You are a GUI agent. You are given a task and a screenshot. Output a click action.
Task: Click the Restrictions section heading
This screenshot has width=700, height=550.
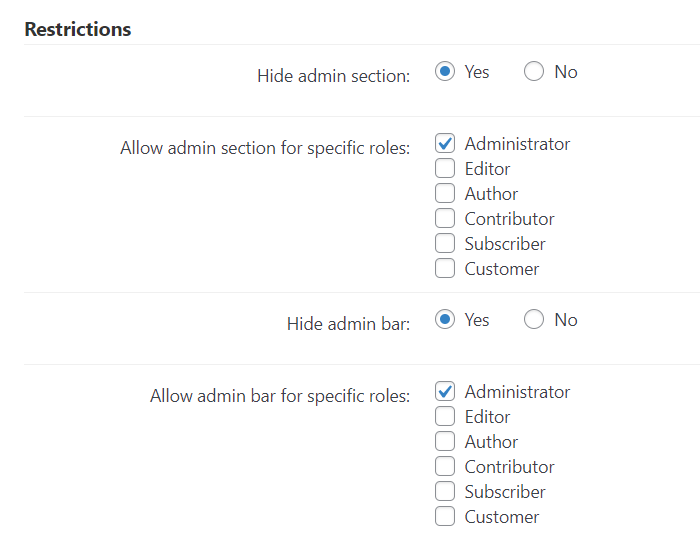[x=78, y=29]
